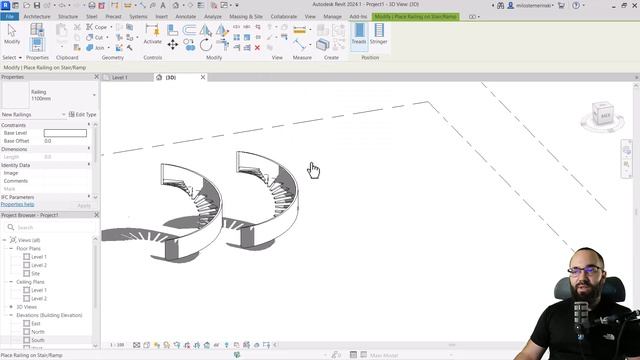Click the red Delete X icon
The height and width of the screenshot is (360, 640).
[257, 48]
